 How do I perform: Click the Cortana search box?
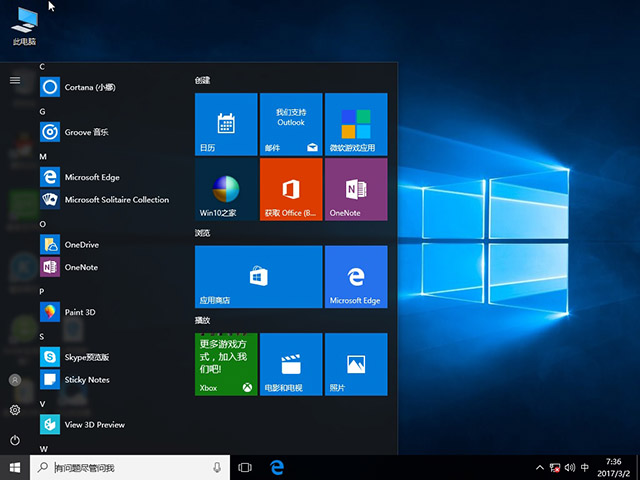[x=130, y=468]
